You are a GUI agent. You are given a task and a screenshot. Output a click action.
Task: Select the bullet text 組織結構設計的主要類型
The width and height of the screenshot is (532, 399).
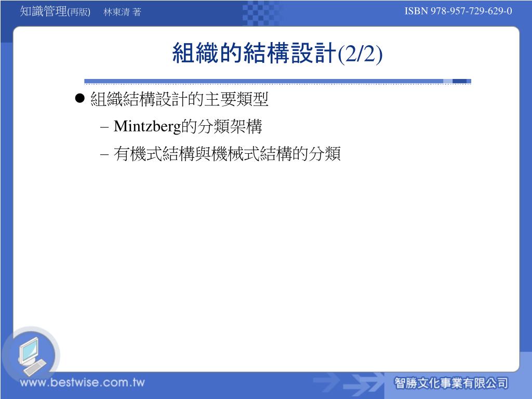pyautogui.click(x=179, y=99)
